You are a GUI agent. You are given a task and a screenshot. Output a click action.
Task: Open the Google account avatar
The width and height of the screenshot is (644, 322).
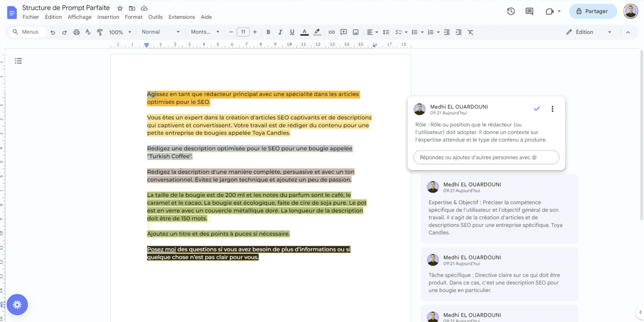631,11
